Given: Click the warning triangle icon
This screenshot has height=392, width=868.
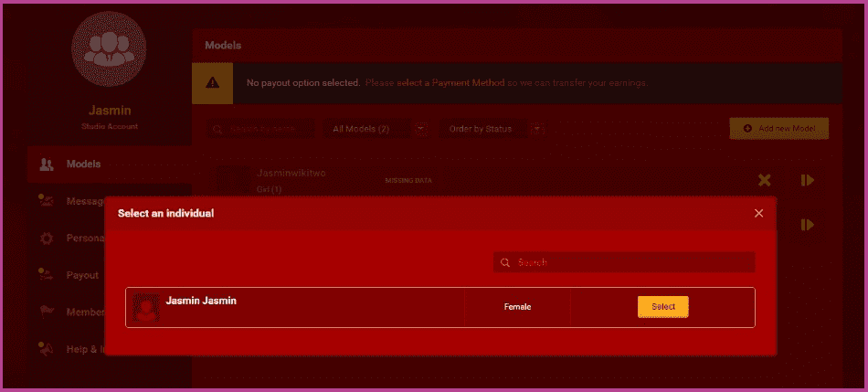Looking at the screenshot, I should 212,83.
